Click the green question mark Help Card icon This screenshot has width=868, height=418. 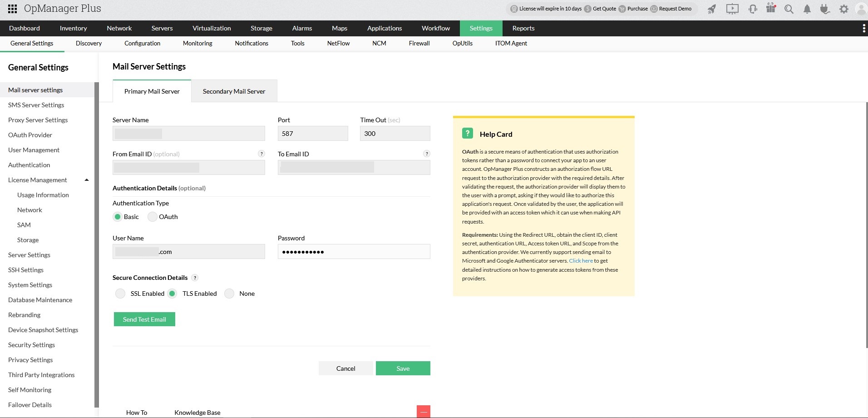468,133
